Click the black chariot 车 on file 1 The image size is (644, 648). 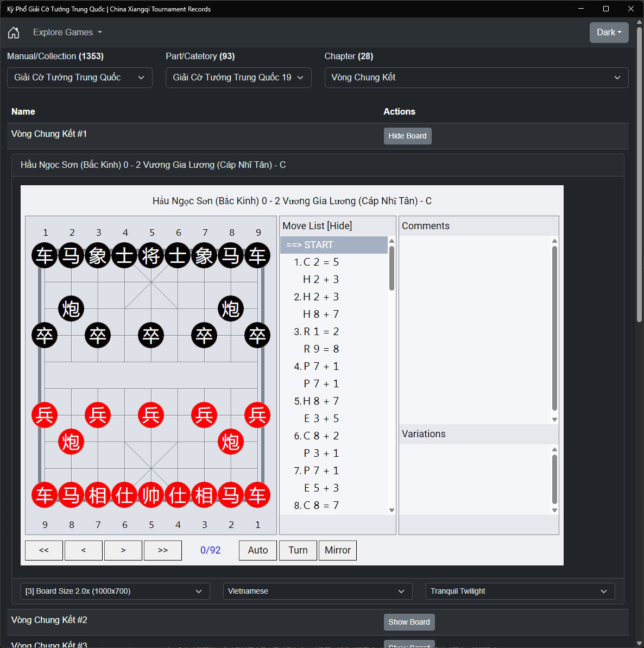(x=45, y=255)
